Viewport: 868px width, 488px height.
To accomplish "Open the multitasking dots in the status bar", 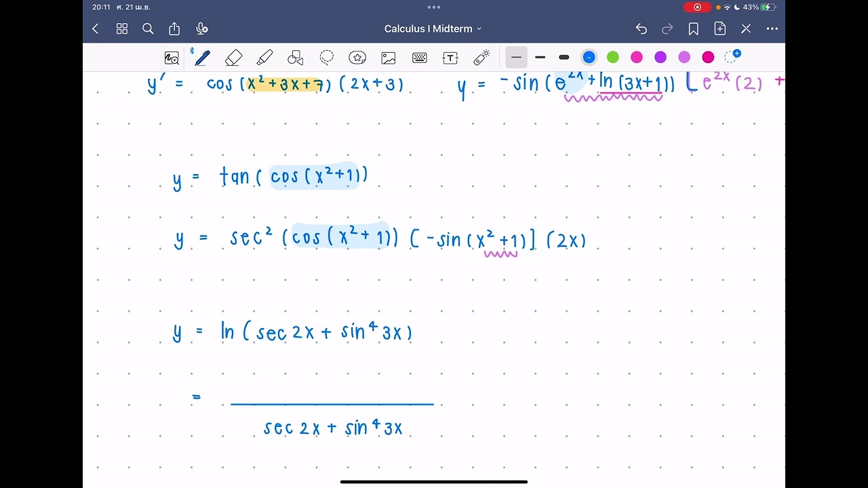I will pos(434,7).
